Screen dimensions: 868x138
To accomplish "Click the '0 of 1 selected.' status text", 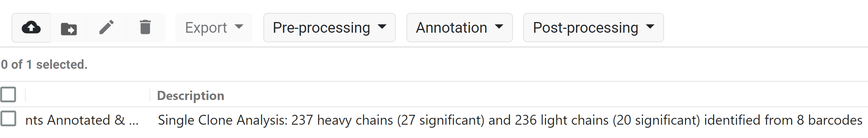I will coord(44,64).
